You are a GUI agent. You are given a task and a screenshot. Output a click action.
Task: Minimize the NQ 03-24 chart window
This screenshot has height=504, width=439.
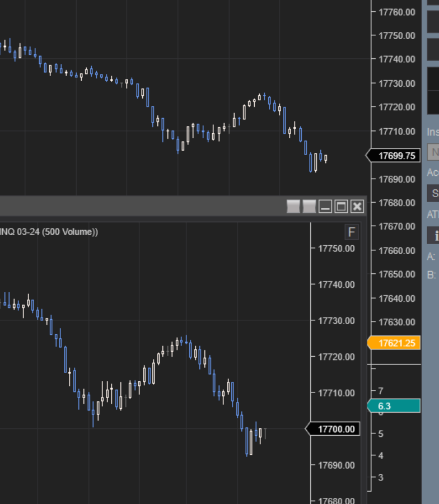[325, 206]
